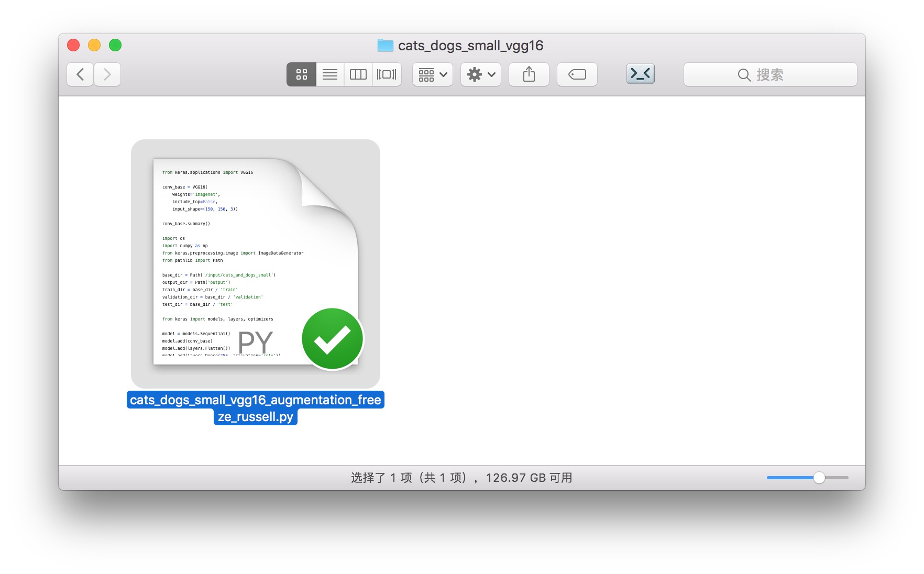Close the Finder window with red button

(73, 45)
